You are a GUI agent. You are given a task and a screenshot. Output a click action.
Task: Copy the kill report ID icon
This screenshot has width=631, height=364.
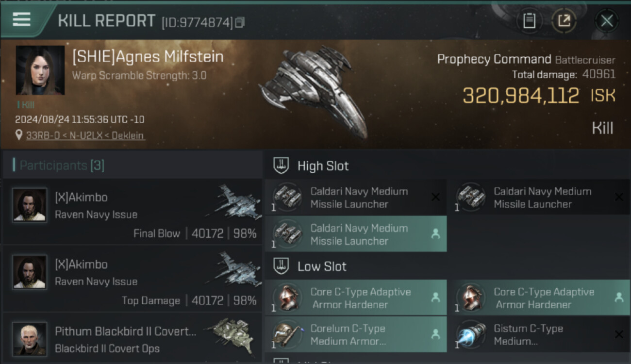tap(240, 22)
